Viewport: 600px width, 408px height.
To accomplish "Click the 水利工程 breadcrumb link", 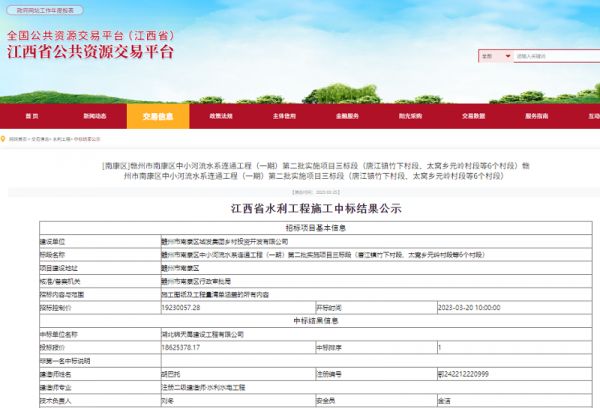I will 67,140.
